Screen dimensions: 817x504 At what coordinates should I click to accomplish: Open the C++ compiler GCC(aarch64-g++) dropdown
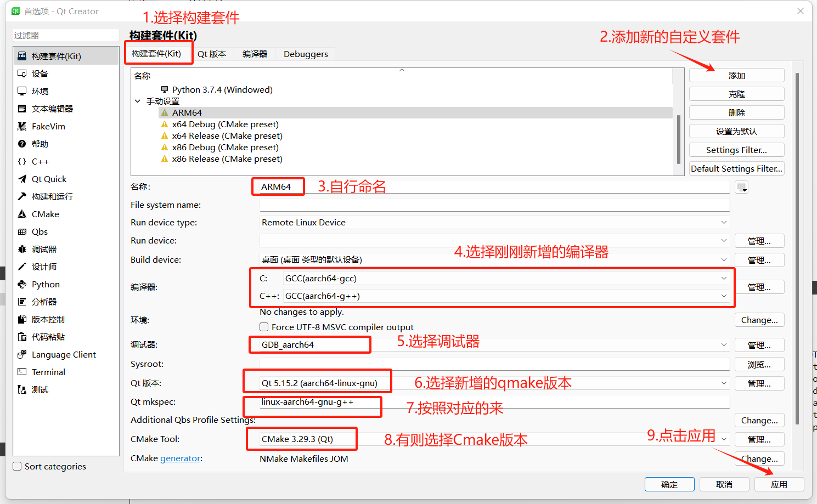point(506,296)
